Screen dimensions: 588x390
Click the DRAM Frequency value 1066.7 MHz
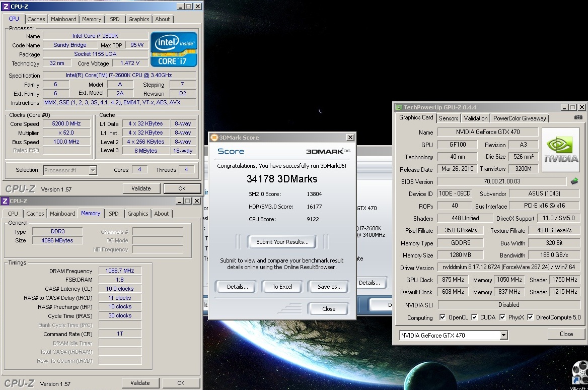[120, 271]
